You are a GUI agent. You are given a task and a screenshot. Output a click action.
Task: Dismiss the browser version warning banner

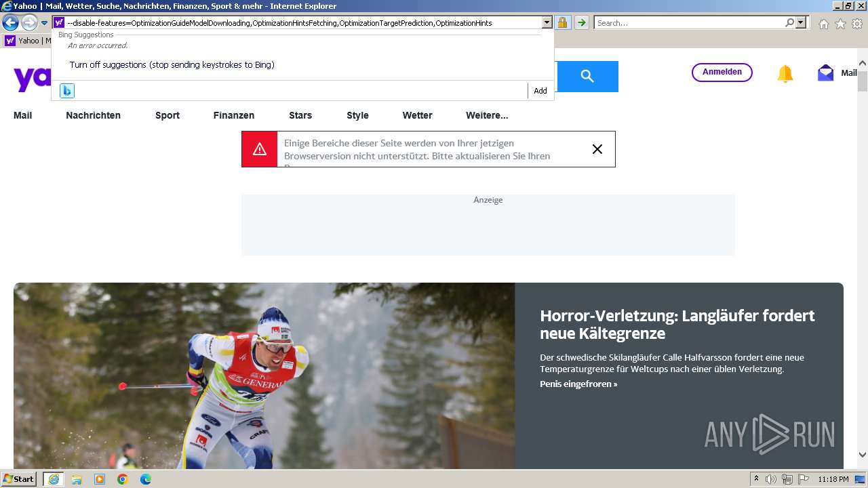click(597, 149)
